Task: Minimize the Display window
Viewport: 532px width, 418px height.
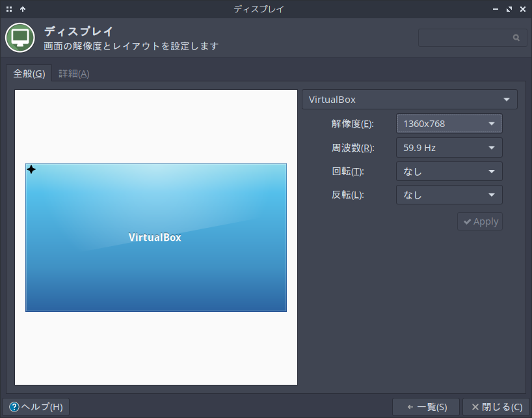Action: click(496, 9)
